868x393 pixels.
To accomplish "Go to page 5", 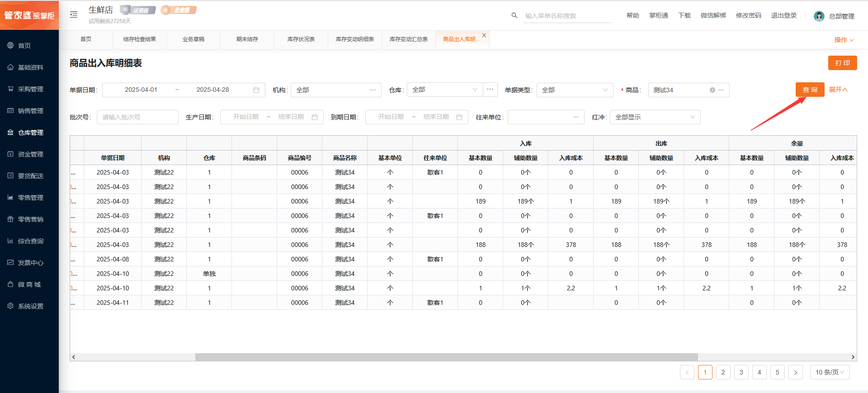I will [778, 372].
